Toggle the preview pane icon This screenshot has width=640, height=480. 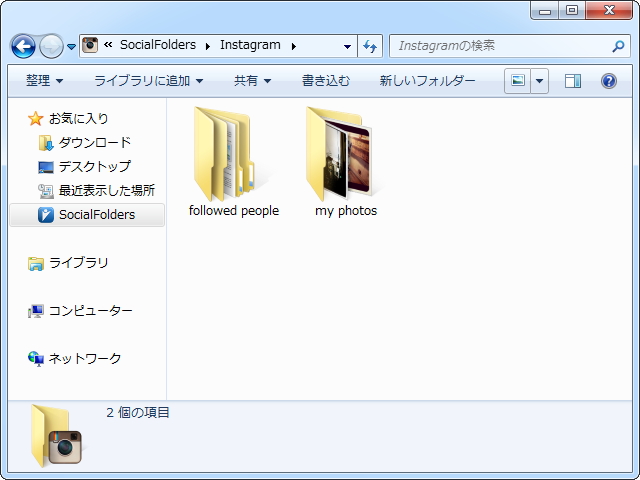click(x=573, y=81)
